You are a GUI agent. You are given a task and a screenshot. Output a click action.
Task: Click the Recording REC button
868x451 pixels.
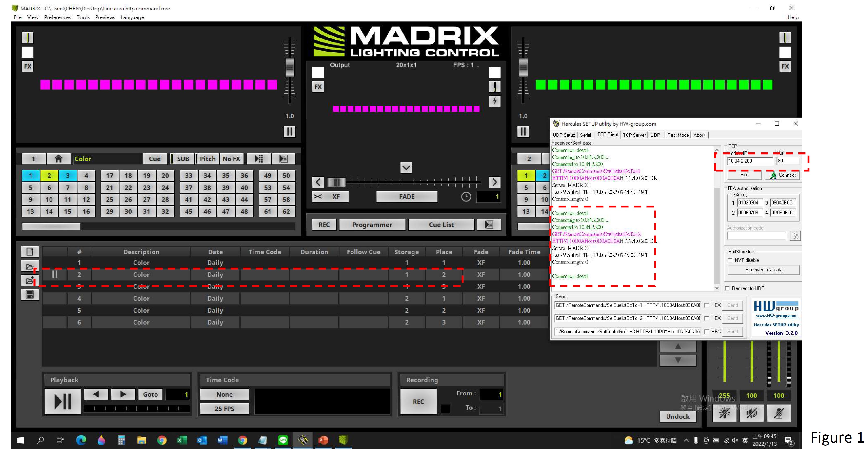coord(418,401)
